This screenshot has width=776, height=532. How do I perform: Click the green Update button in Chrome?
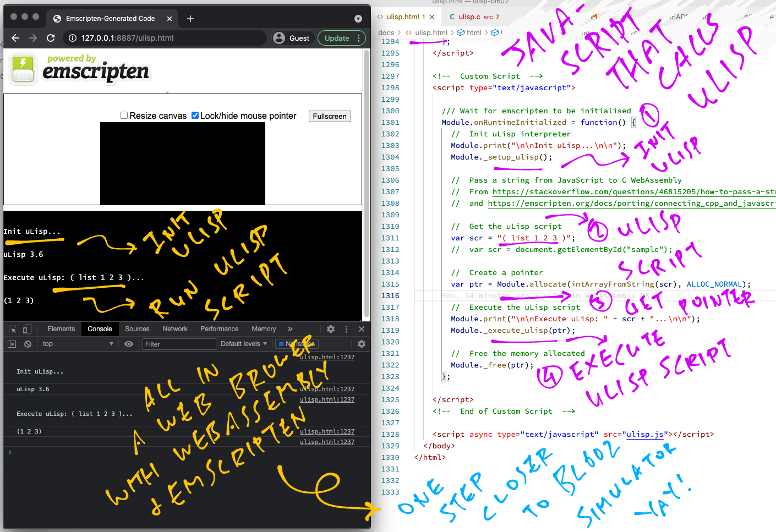point(337,38)
